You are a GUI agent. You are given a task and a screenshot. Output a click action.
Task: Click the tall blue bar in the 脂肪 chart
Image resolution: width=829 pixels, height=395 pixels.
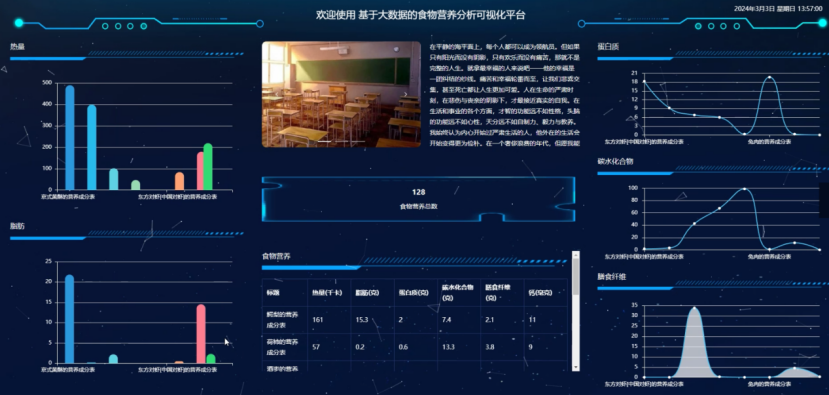pyautogui.click(x=69, y=319)
